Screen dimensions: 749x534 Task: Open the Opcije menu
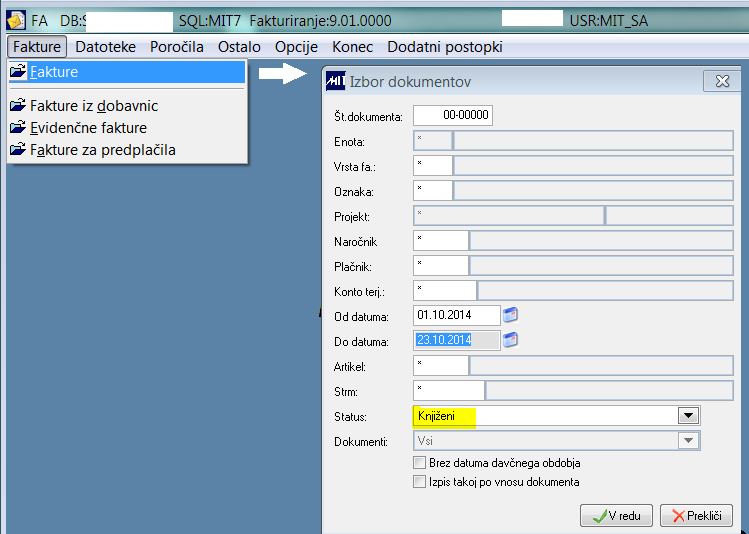tap(296, 47)
